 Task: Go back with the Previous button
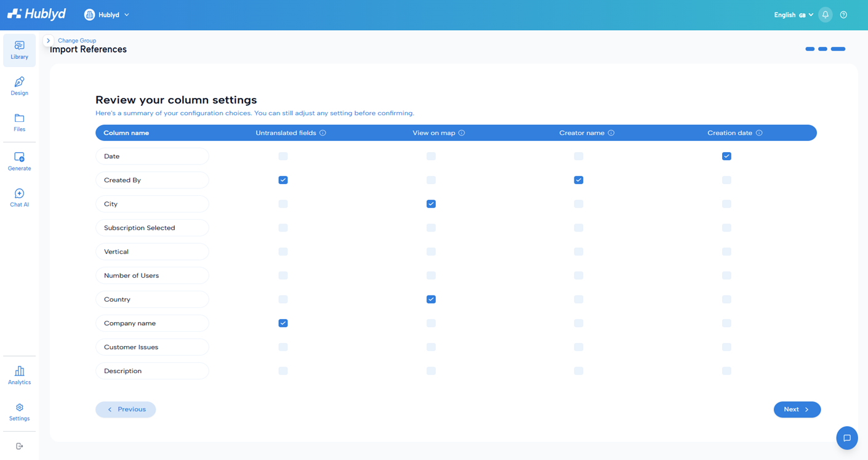(x=126, y=410)
